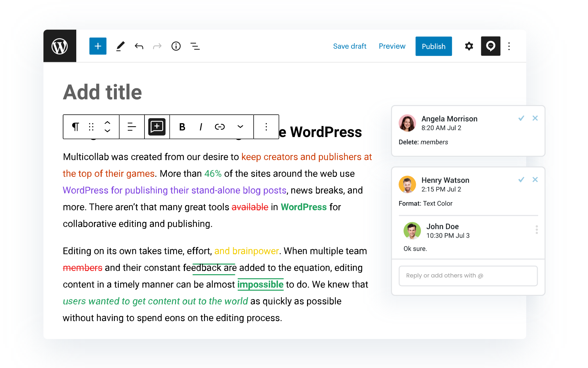Select the pencil edit tool
The height and width of the screenshot is (368, 588).
(120, 46)
